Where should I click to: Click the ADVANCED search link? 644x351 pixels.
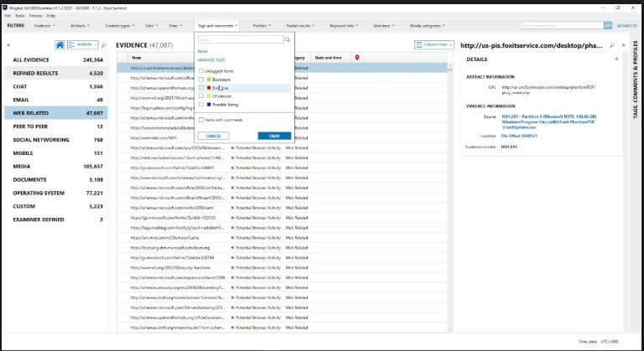tap(626, 25)
